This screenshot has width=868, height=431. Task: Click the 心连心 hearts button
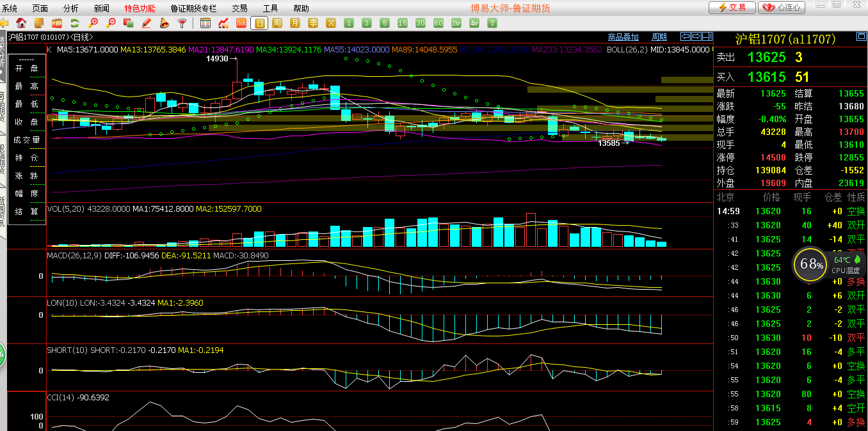pyautogui.click(x=782, y=8)
